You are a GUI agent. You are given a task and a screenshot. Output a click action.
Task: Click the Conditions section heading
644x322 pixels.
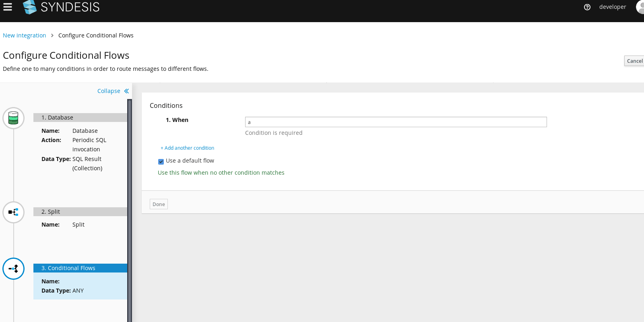click(x=166, y=105)
